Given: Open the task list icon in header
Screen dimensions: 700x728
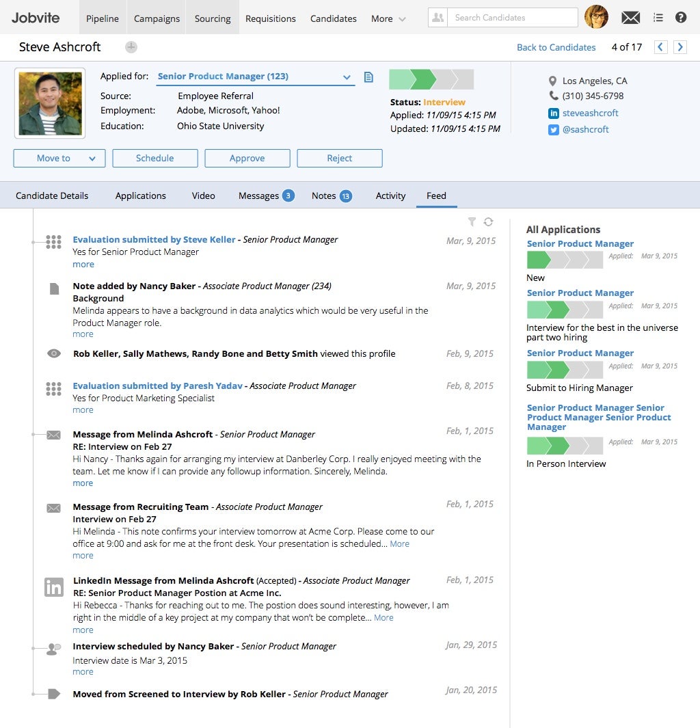Looking at the screenshot, I should coord(658,18).
